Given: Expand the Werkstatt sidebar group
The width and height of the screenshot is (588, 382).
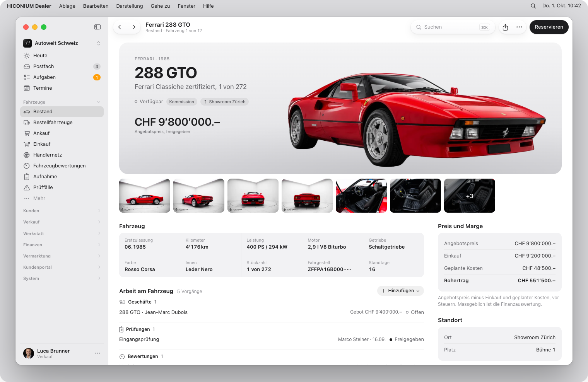Looking at the screenshot, I should pyautogui.click(x=62, y=234).
